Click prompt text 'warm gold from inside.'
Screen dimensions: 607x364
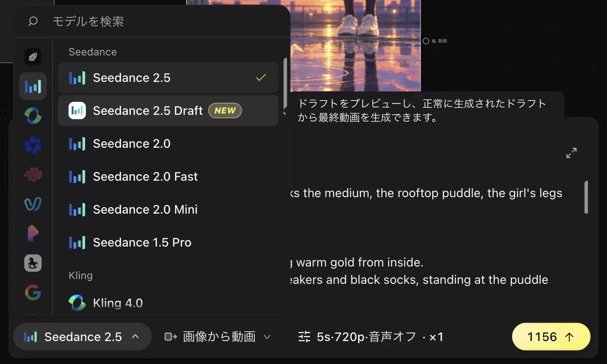[359, 262]
